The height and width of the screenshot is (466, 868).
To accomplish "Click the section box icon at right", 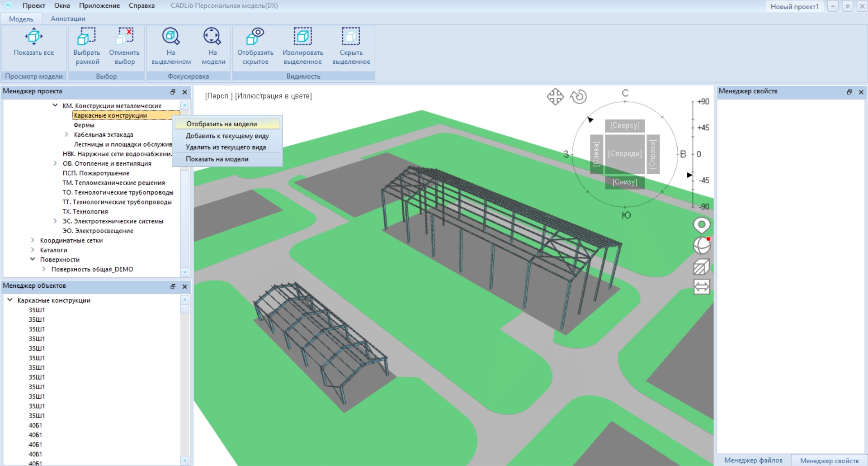I will tap(701, 267).
